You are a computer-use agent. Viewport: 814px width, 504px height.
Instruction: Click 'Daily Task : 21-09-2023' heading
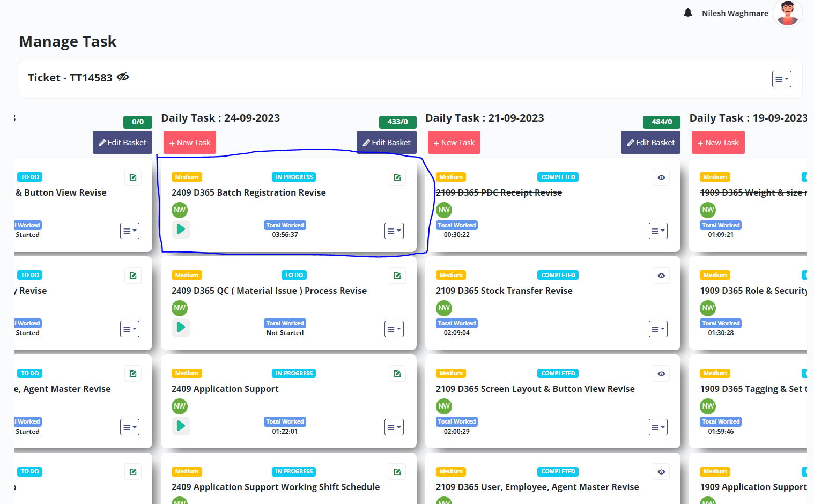coord(485,118)
